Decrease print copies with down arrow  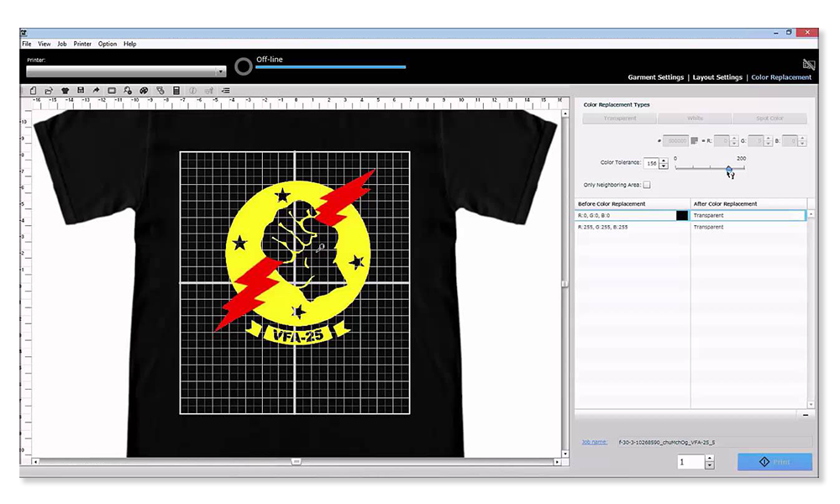[x=709, y=465]
